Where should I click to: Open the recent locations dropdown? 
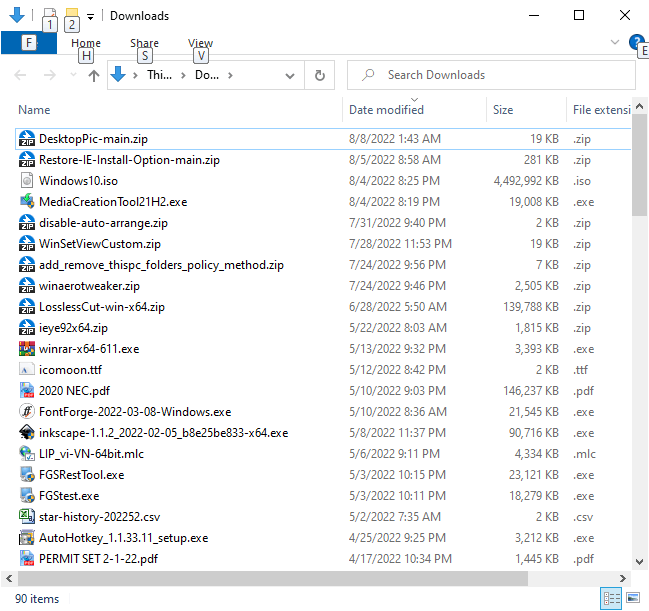tap(73, 75)
